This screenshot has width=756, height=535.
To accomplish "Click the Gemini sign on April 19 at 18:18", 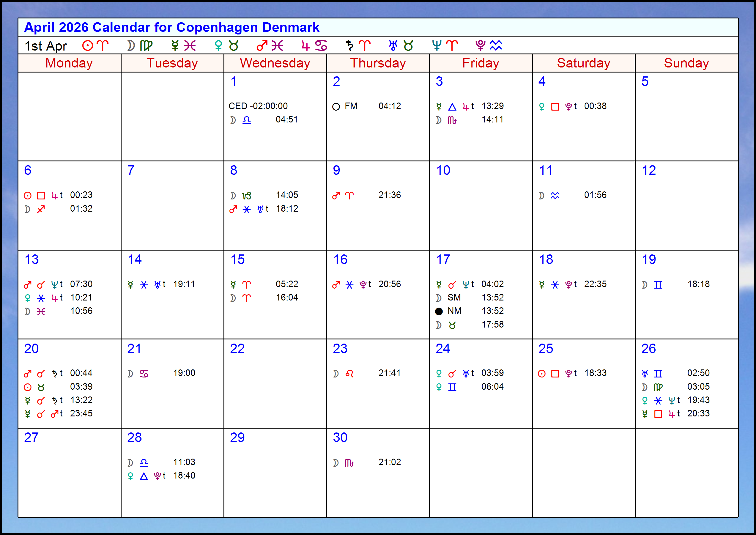I will point(658,285).
